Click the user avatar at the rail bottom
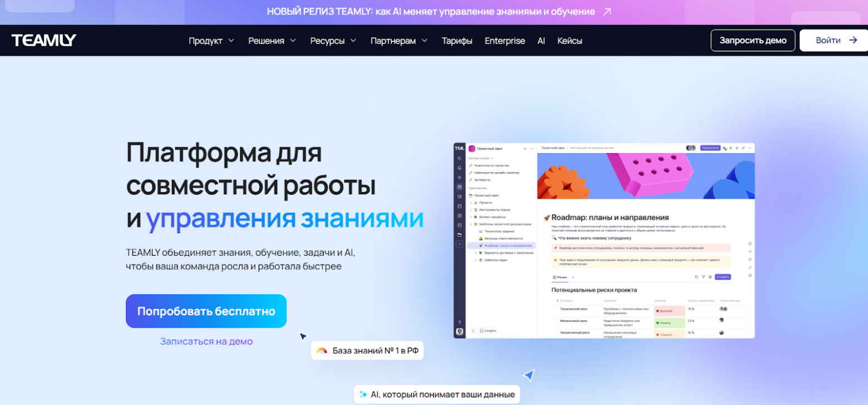The height and width of the screenshot is (405, 868). tap(460, 331)
